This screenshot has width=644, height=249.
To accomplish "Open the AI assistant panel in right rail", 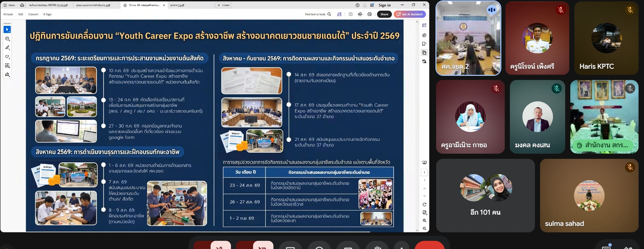I will point(424,25).
